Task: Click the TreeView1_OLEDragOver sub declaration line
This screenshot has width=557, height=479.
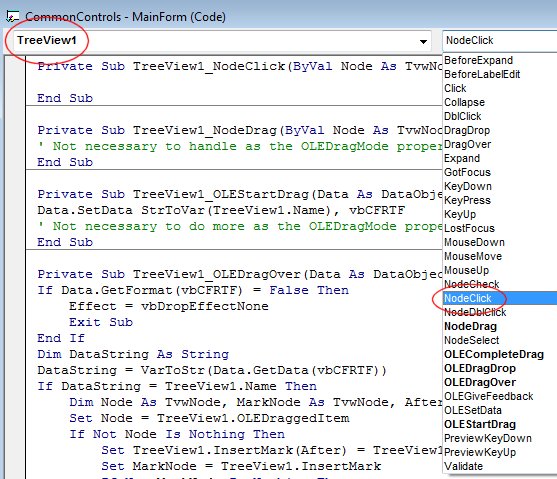Action: pos(240,274)
